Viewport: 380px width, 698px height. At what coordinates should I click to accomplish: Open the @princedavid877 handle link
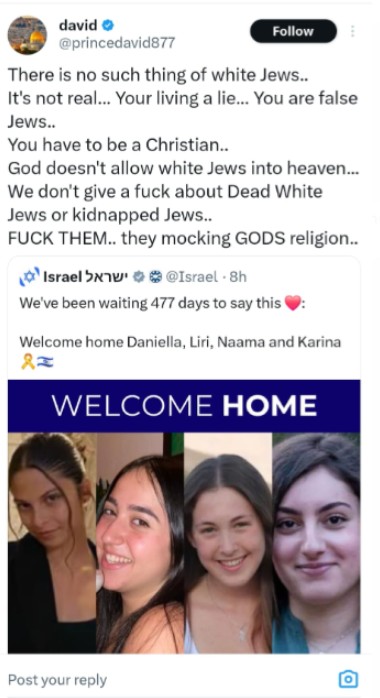[x=117, y=43]
